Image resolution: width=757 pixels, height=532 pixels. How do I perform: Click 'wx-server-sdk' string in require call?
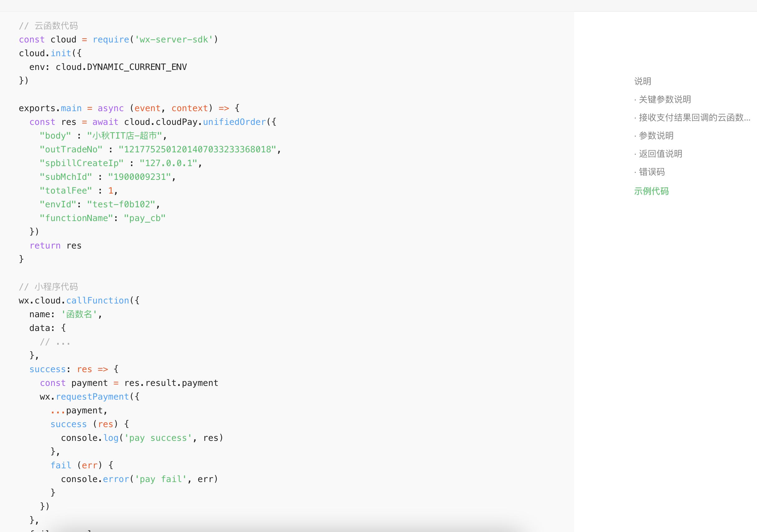point(174,40)
